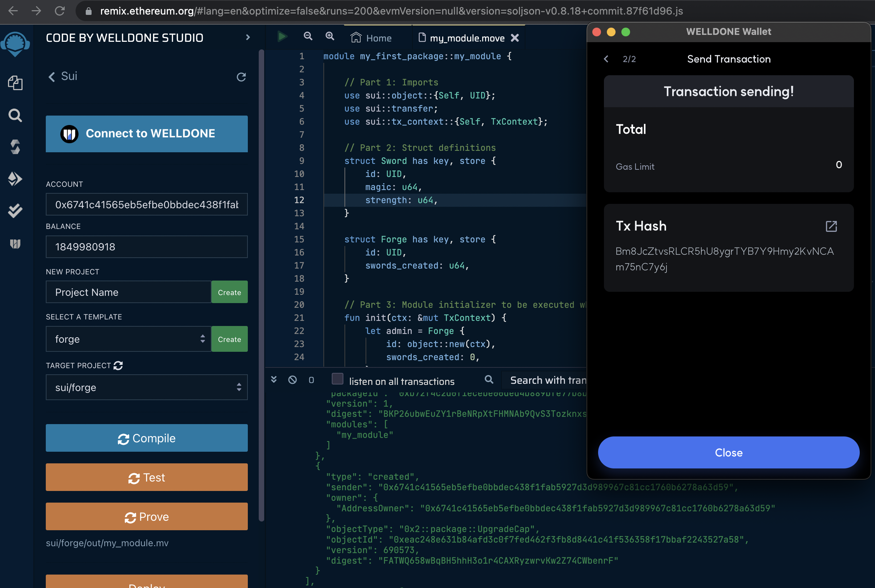Go back to chain list from Sui
875x588 pixels.
coord(52,77)
